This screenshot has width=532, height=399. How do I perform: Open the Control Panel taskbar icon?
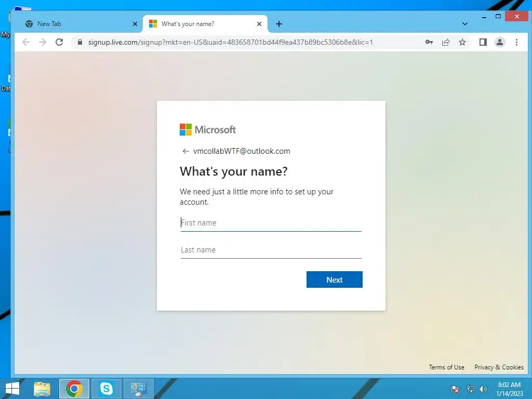[138, 389]
